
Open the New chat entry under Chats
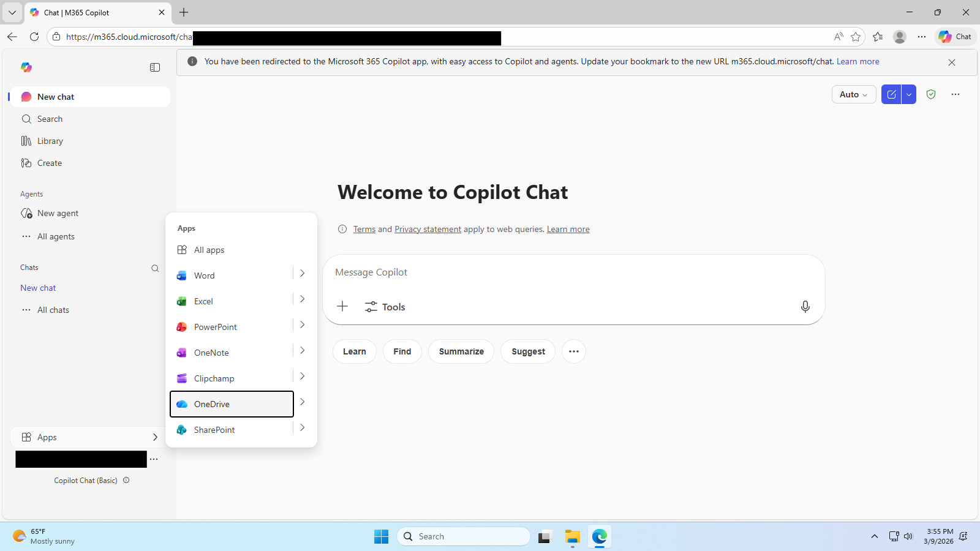pyautogui.click(x=38, y=288)
